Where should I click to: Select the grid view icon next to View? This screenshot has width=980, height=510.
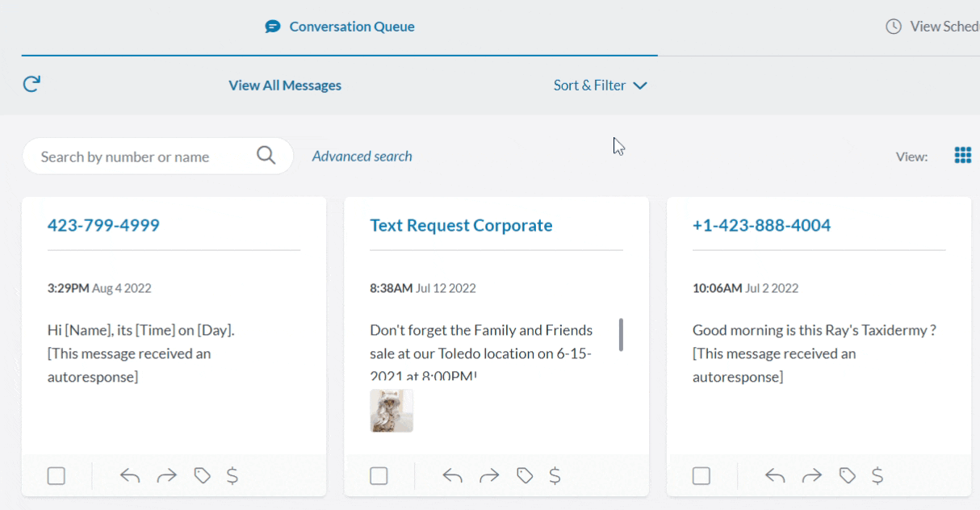click(x=962, y=155)
